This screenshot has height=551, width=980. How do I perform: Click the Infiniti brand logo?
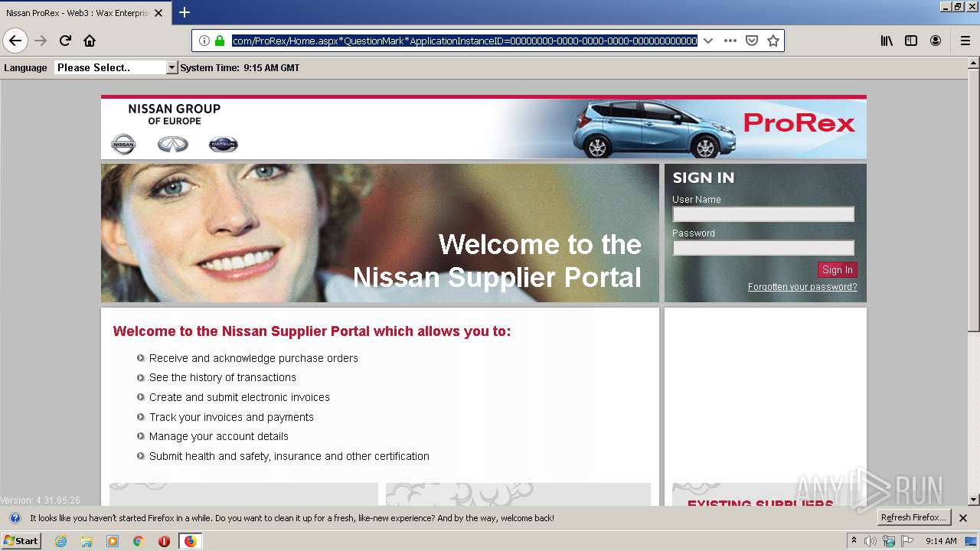pos(173,144)
